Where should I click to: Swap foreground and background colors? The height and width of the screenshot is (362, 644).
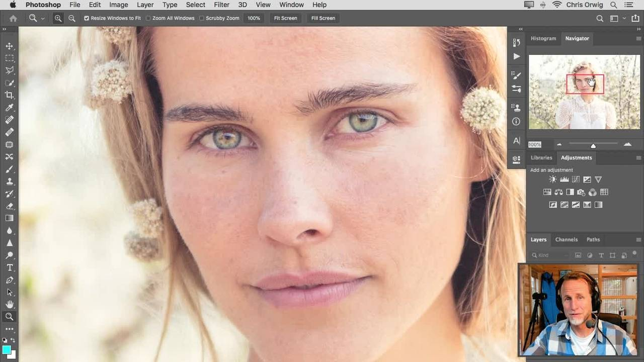[x=13, y=340]
